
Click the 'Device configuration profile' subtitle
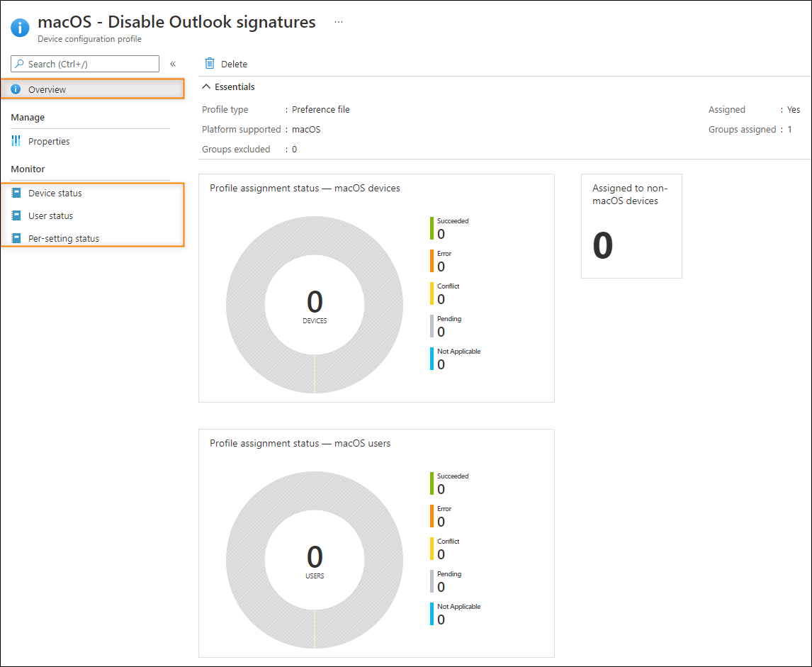89,39
